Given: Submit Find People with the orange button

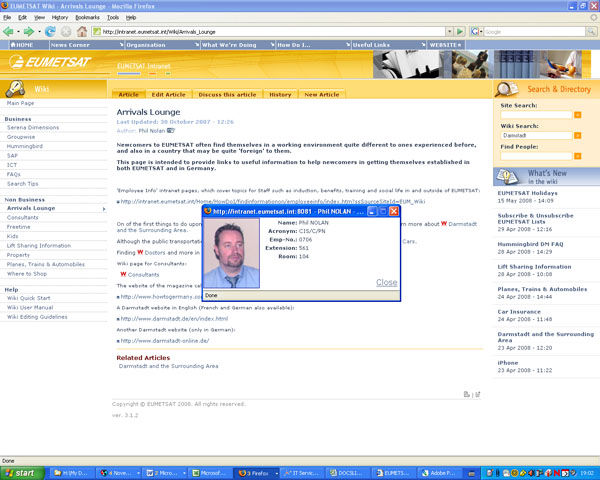Looking at the screenshot, I should (x=577, y=156).
